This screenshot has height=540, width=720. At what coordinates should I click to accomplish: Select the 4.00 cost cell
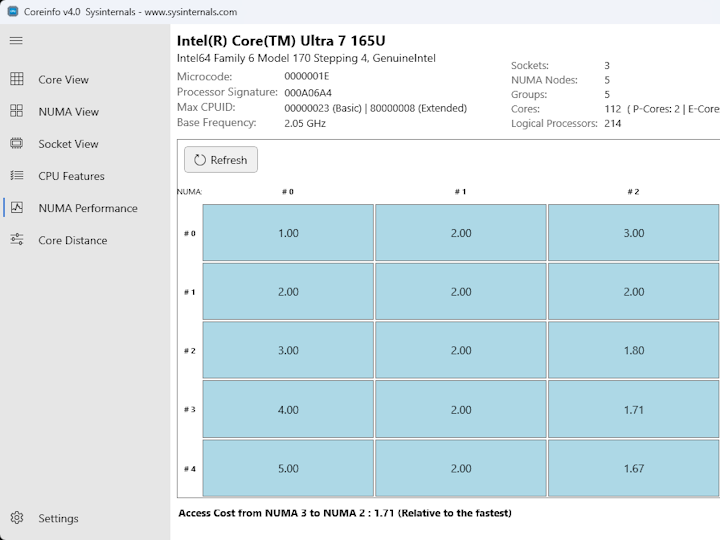tap(288, 409)
